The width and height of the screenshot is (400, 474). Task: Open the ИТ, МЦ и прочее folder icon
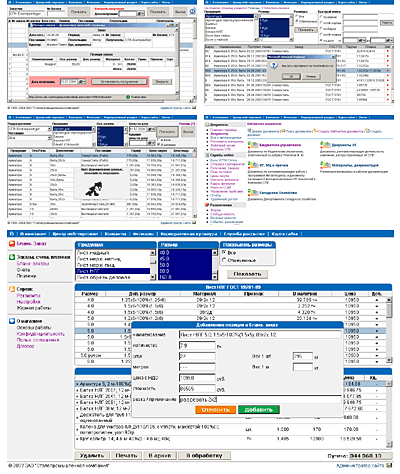253,165
